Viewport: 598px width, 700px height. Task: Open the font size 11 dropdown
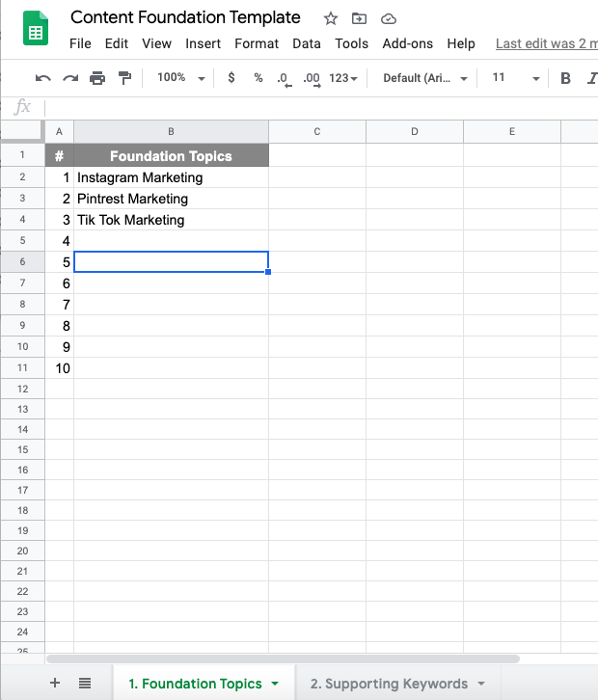pos(516,78)
